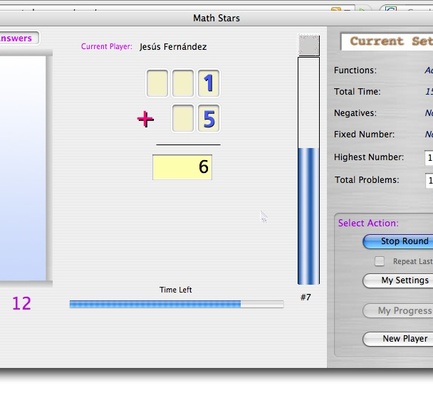The width and height of the screenshot is (433, 400).
Task: Click the Current Settings heading
Action: (x=391, y=41)
